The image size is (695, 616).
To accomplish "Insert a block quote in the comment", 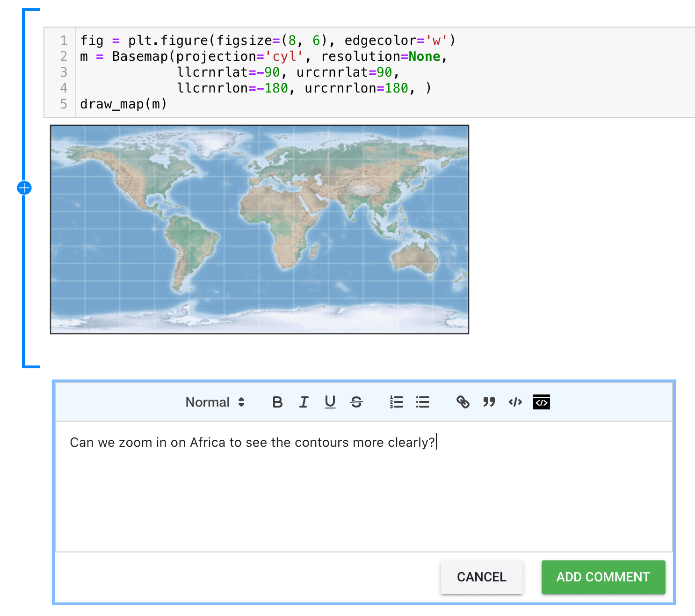I will pos(489,402).
